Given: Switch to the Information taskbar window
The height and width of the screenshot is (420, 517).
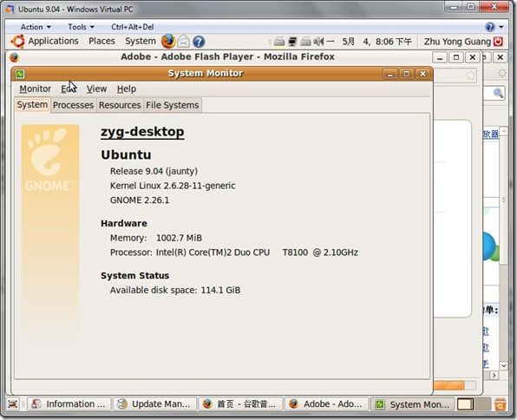Looking at the screenshot, I should [x=69, y=404].
